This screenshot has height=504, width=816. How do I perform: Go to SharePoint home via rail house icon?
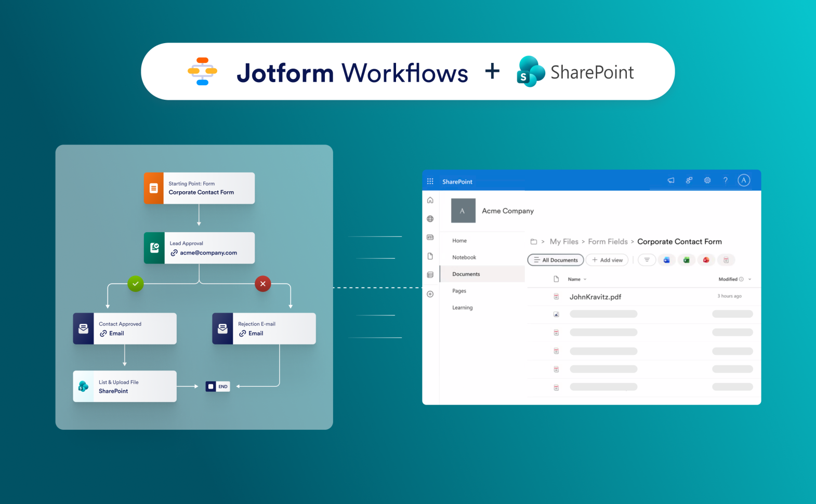coord(430,200)
